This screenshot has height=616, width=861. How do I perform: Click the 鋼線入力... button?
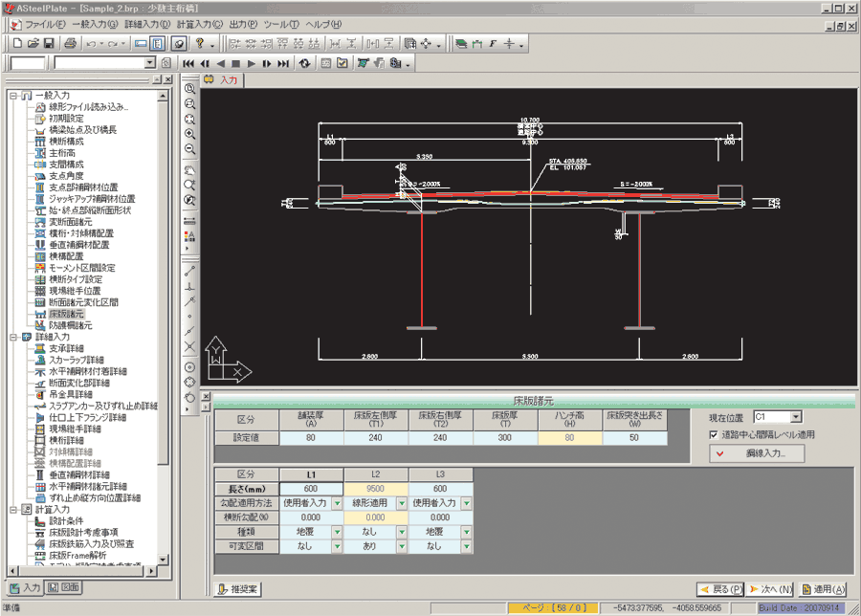[x=758, y=453]
